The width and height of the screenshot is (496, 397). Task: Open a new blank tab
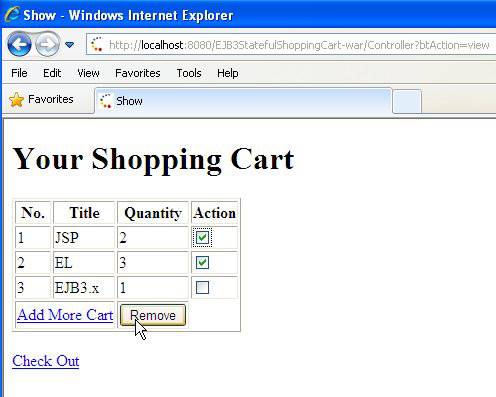point(407,102)
